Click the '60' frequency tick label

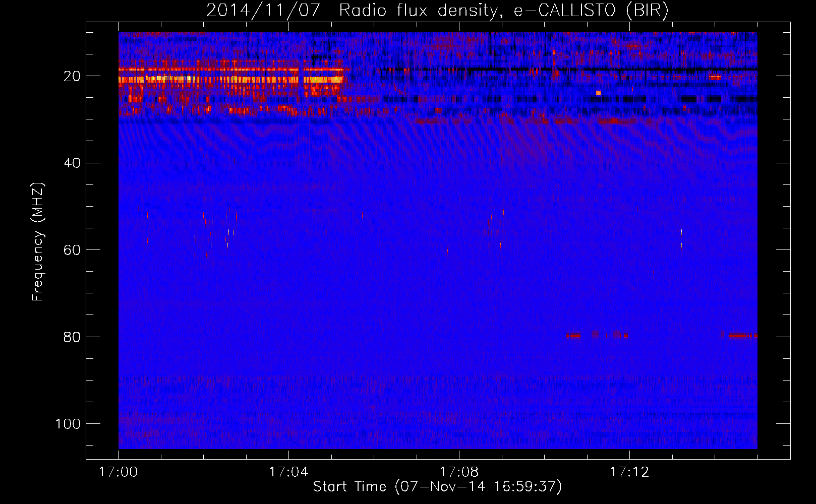tap(72, 250)
